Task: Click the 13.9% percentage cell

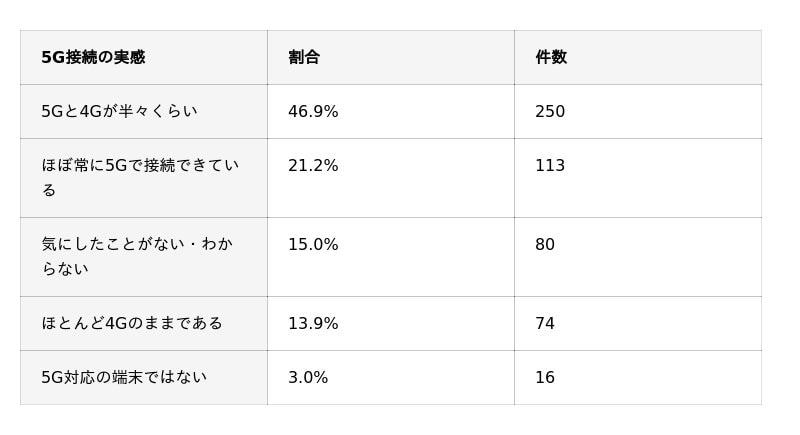Action: coord(313,323)
